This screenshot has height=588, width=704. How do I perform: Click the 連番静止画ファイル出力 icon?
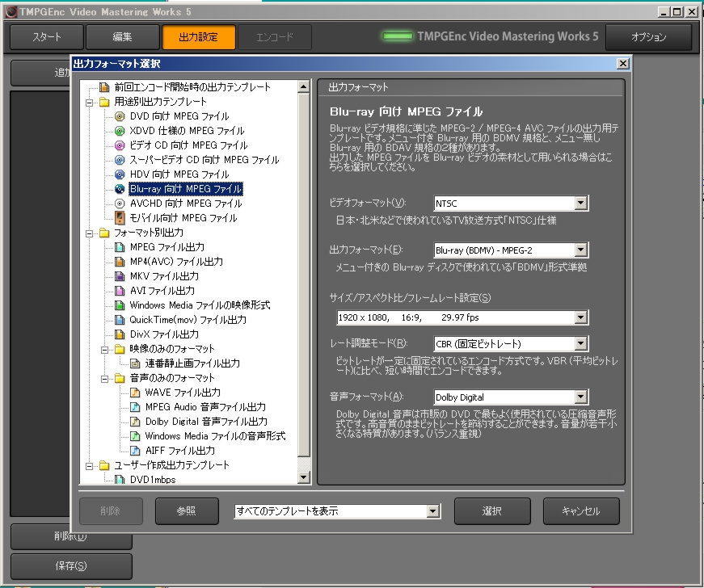click(135, 363)
